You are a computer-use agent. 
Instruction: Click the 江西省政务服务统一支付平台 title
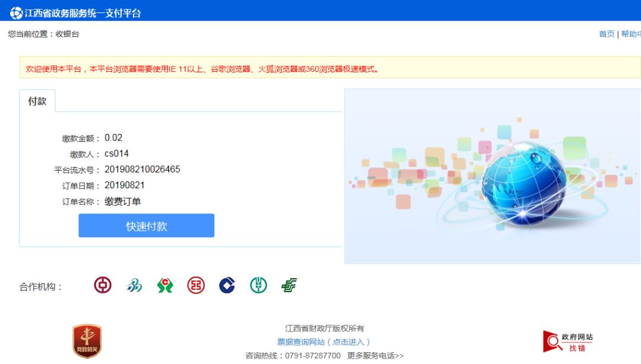(x=82, y=13)
